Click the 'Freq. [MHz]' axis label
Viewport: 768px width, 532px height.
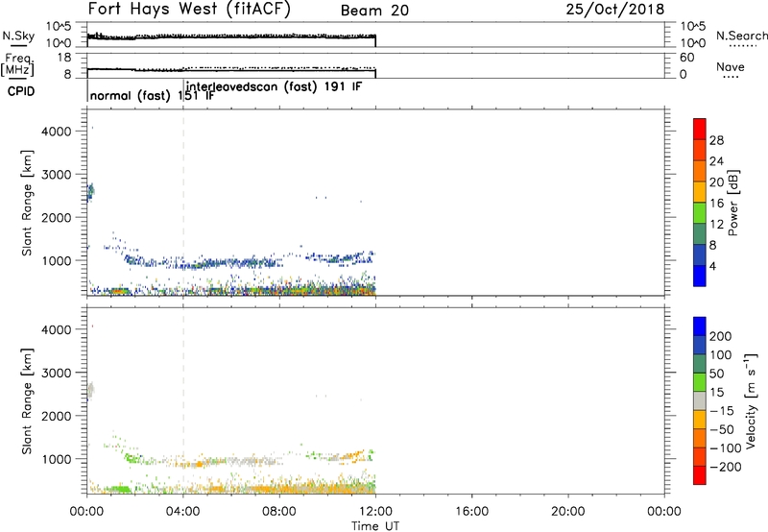17,64
